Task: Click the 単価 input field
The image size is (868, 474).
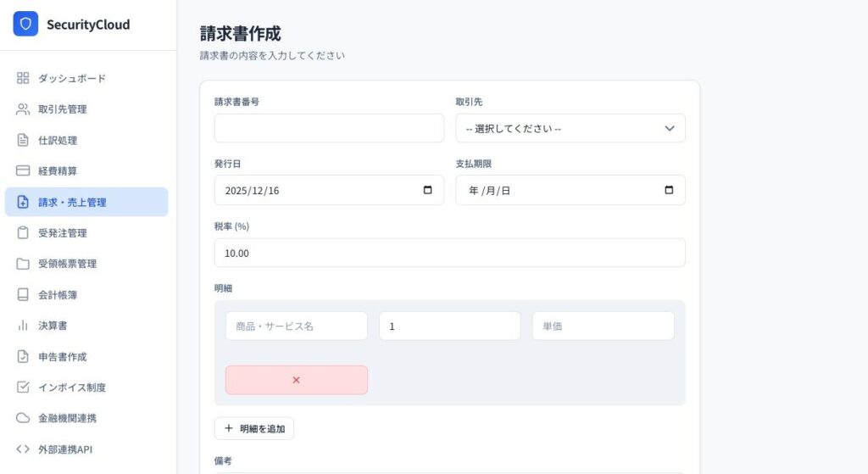Action: tap(603, 326)
